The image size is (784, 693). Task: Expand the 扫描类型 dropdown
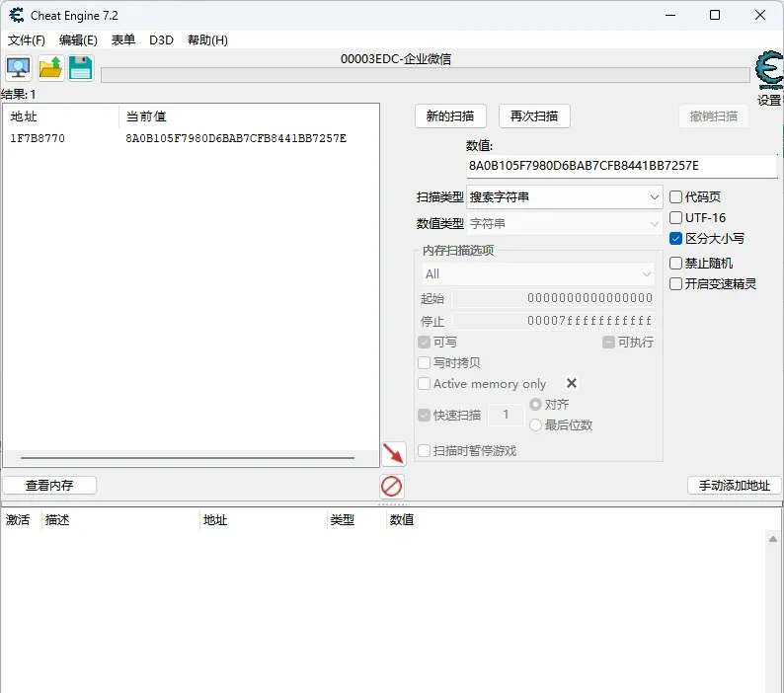[565, 197]
